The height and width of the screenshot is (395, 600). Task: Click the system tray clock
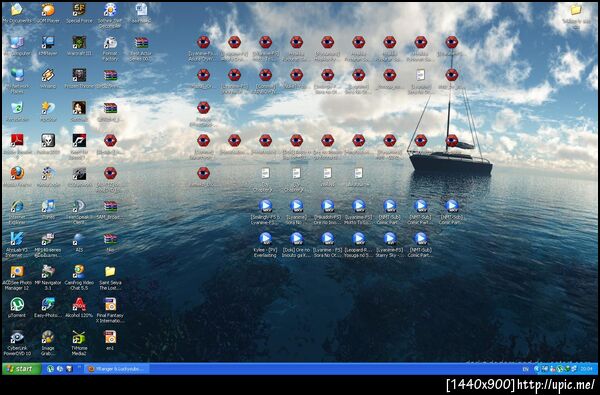tap(586, 369)
